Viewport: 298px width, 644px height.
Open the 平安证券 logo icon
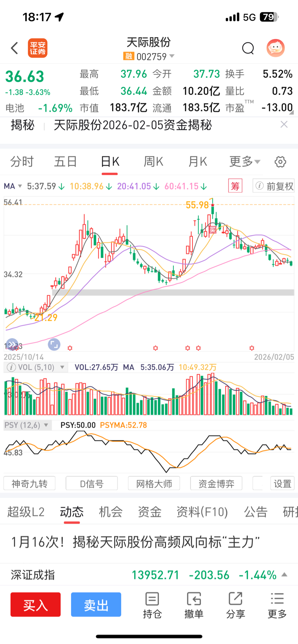38,48
